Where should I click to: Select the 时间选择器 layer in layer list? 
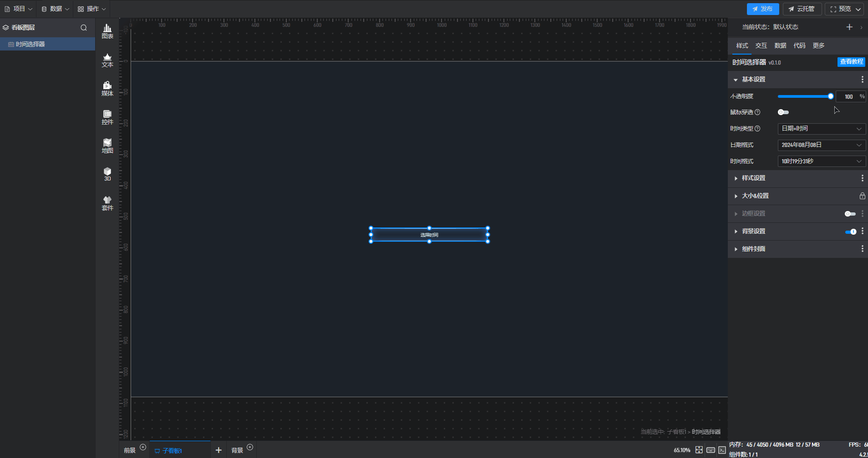(x=47, y=44)
